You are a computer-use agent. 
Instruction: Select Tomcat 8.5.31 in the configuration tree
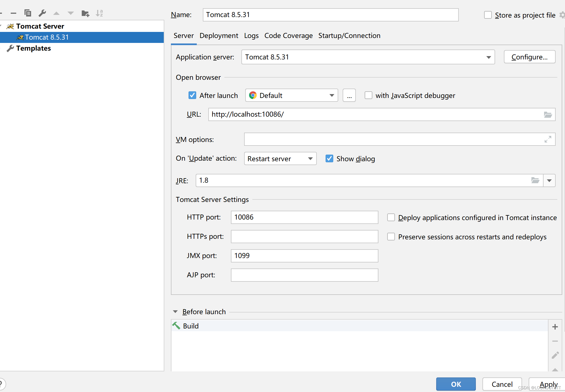[x=82, y=37]
